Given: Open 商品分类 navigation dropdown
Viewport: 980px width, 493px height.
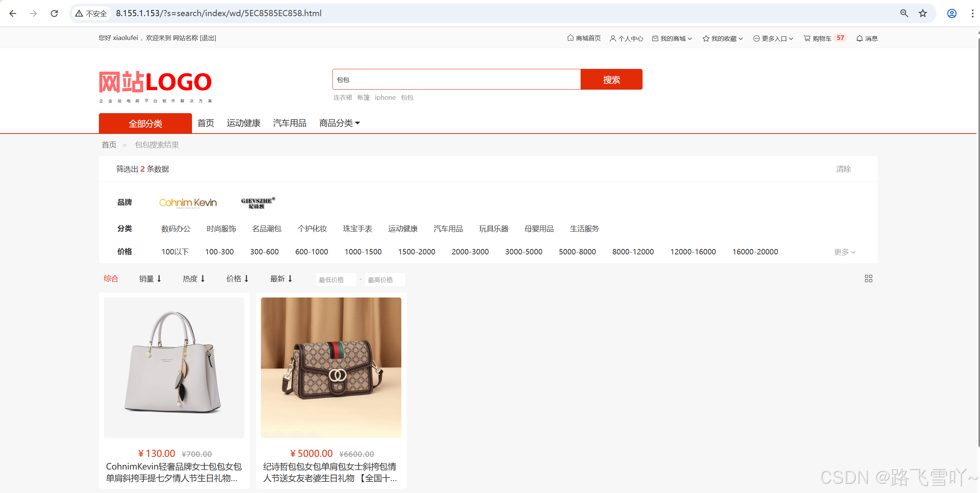Looking at the screenshot, I should pos(339,123).
